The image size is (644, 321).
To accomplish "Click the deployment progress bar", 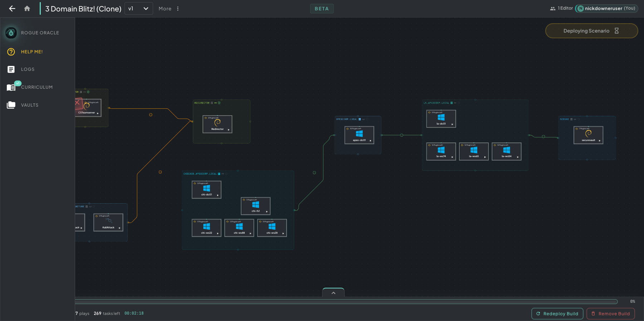I will [x=346, y=302].
